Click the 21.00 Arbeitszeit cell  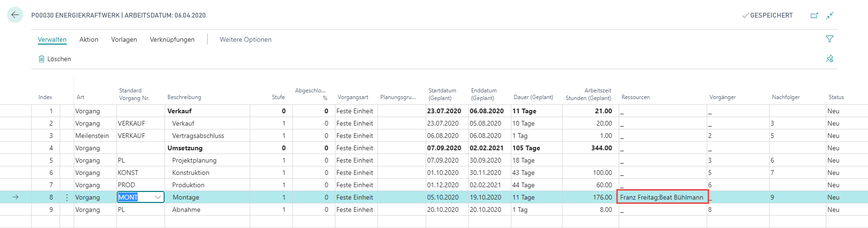[x=590, y=111]
